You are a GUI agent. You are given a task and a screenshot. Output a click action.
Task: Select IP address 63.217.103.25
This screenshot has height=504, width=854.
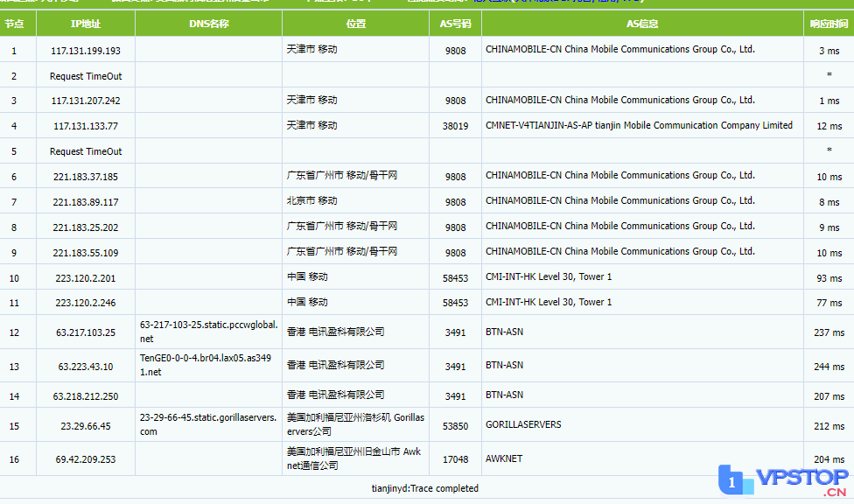tap(86, 332)
